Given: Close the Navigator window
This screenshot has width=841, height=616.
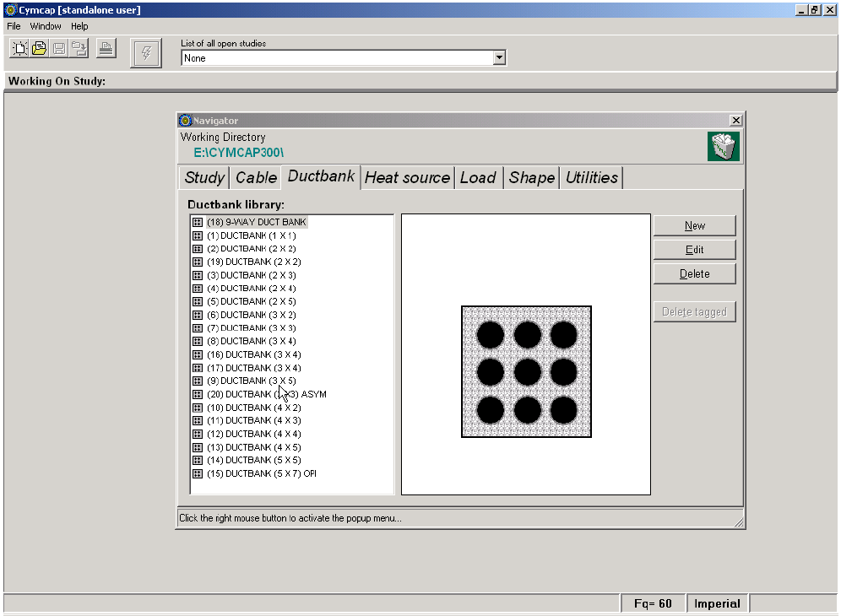Looking at the screenshot, I should click(x=736, y=120).
